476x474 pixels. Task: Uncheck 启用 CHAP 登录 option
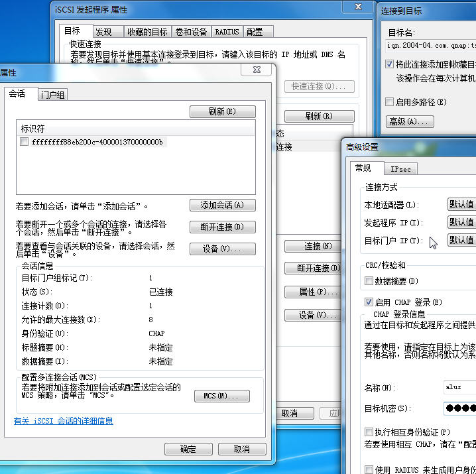coord(369,302)
